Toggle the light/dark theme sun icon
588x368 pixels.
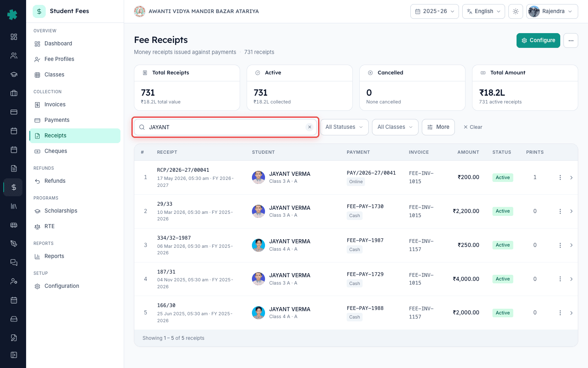click(x=516, y=11)
